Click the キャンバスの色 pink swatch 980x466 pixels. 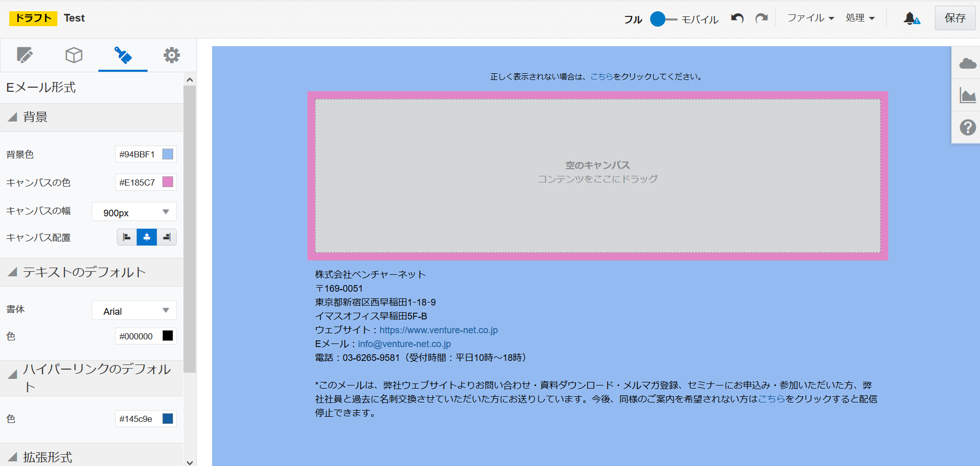168,182
